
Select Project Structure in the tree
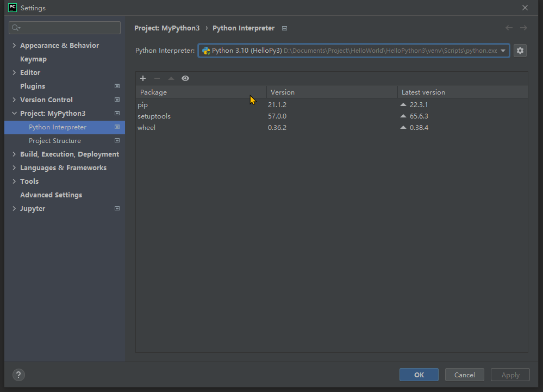(x=55, y=141)
